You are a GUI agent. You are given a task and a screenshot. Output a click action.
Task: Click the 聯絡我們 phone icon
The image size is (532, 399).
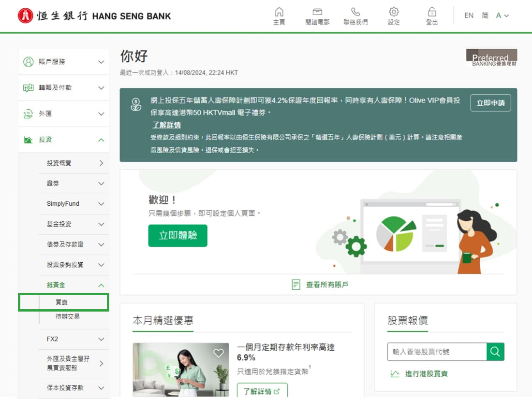pyautogui.click(x=355, y=12)
